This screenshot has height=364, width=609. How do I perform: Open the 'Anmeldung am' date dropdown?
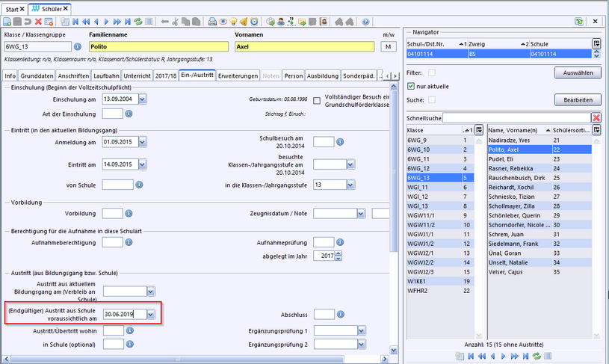[x=141, y=143]
